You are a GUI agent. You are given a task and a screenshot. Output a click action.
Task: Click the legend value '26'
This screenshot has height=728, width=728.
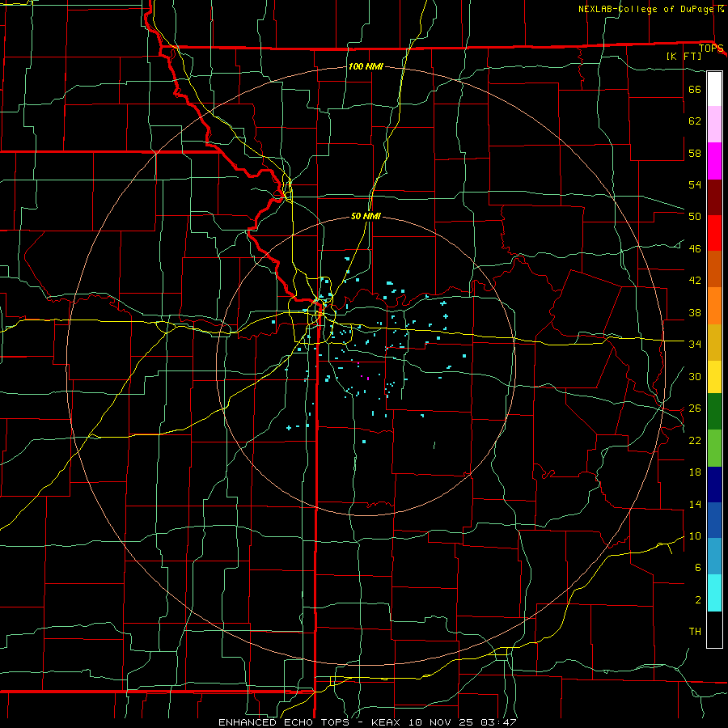695,408
